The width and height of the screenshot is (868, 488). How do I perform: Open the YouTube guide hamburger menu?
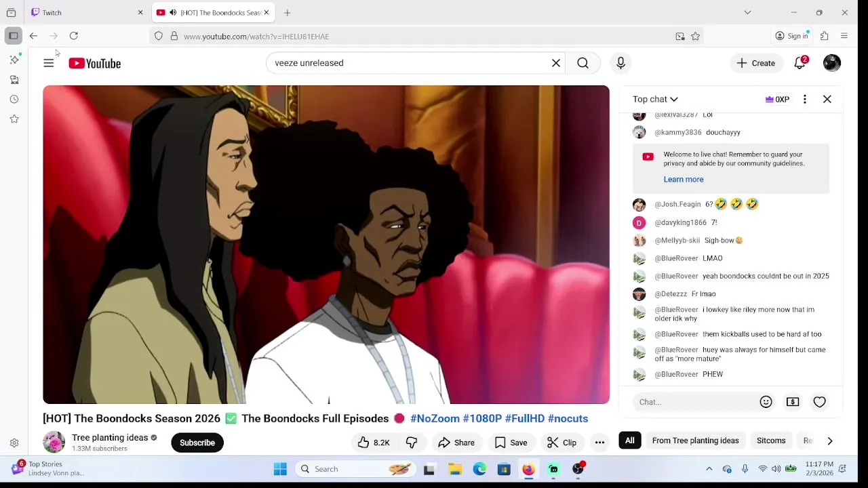coord(49,63)
